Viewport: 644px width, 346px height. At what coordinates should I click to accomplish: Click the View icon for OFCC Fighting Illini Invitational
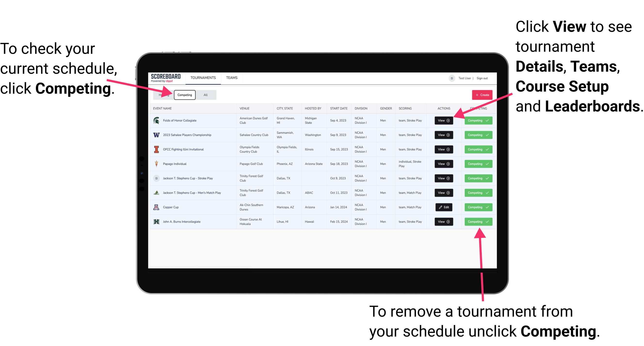(x=443, y=150)
